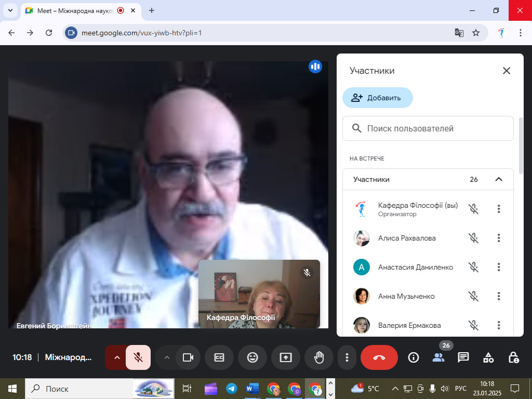Close the Участники side panel

[x=507, y=71]
